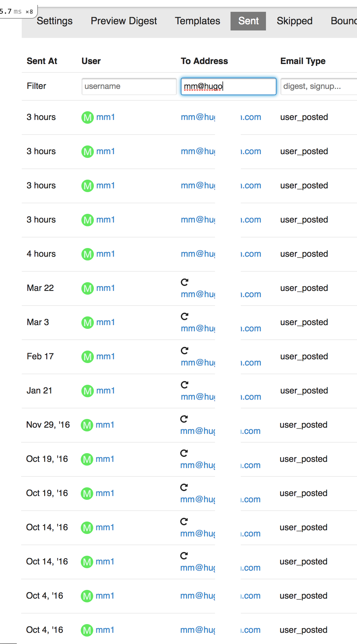357x644 pixels.
Task: Click the mm1 avatar in the Feb 17 row
Action: 88,357
